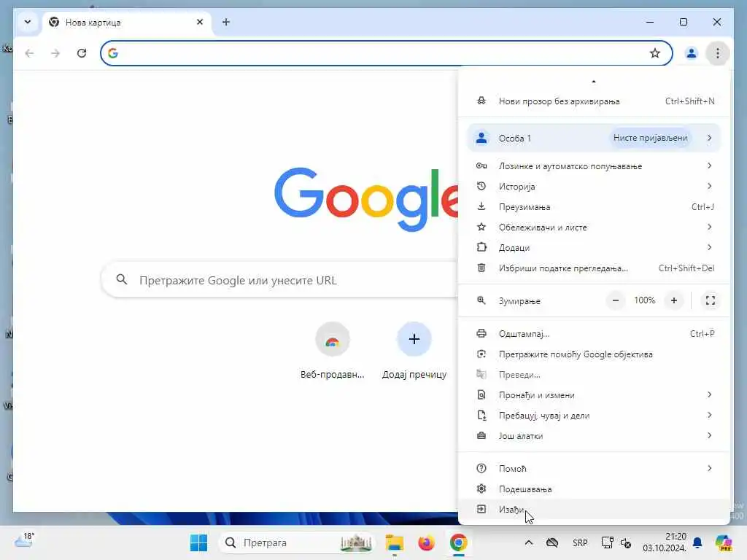Reload the current page
This screenshot has height=560, width=747.
click(82, 53)
